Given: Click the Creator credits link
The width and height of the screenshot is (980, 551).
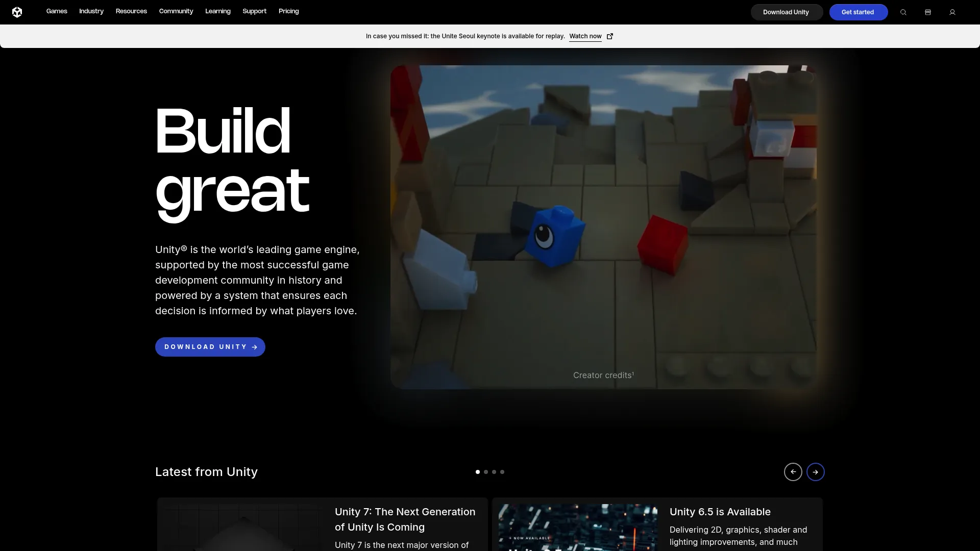Looking at the screenshot, I should [x=603, y=375].
